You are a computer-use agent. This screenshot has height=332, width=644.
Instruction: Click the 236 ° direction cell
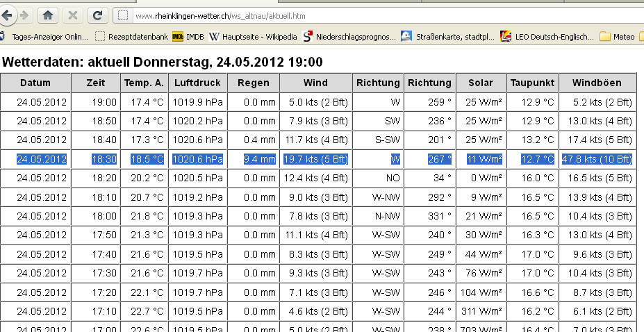click(x=429, y=121)
